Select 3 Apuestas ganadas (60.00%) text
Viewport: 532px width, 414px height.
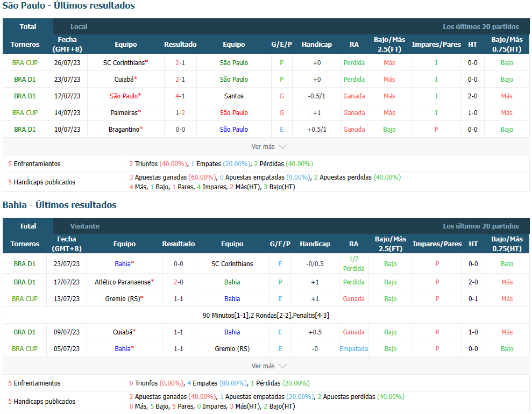pyautogui.click(x=173, y=177)
